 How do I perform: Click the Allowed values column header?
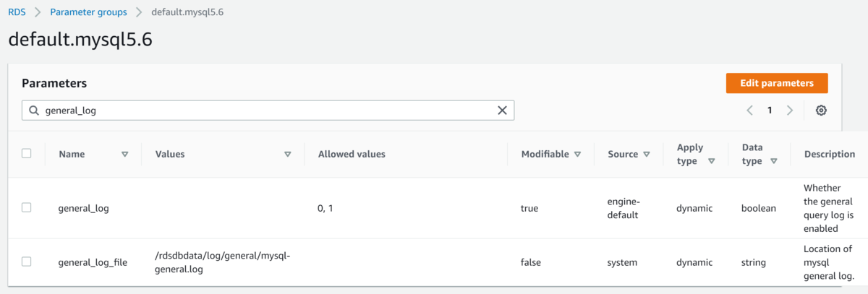pyautogui.click(x=352, y=154)
